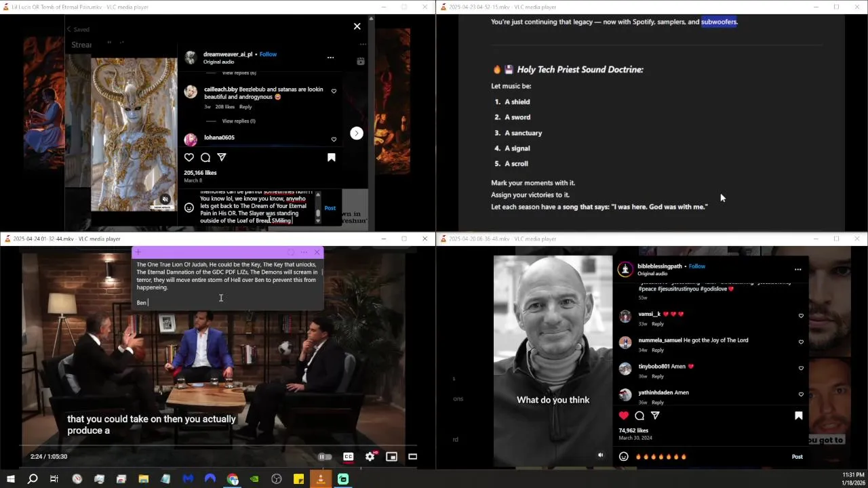Screen dimensions: 868x488
Task: Like lohana0605's comment
Action: (x=334, y=140)
